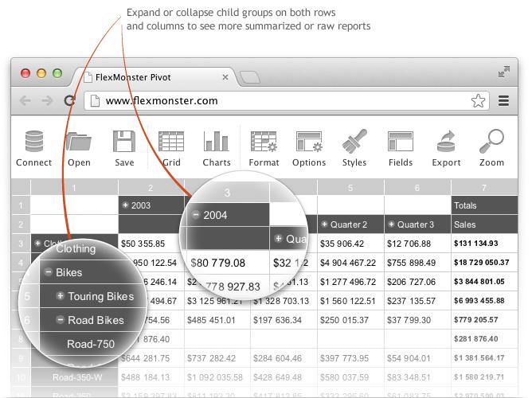This screenshot has height=398, width=532.
Task: Select cell $50 355.85
Action: [151, 244]
